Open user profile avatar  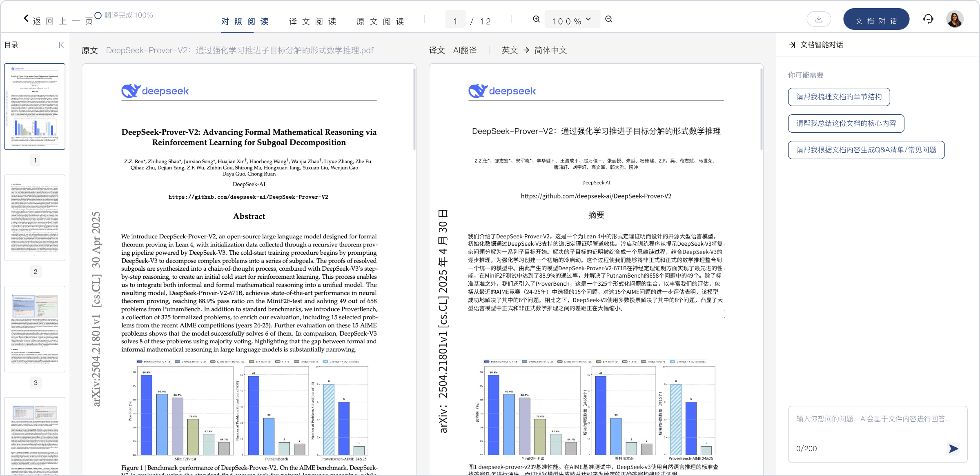955,19
